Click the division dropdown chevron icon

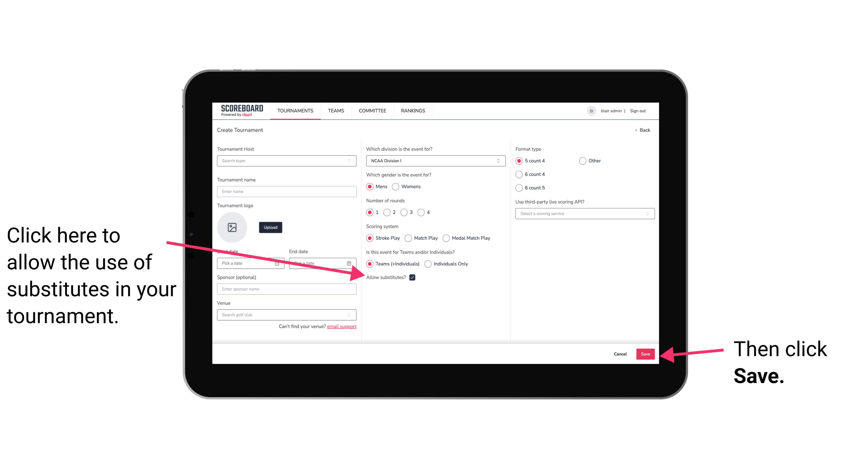pos(499,161)
